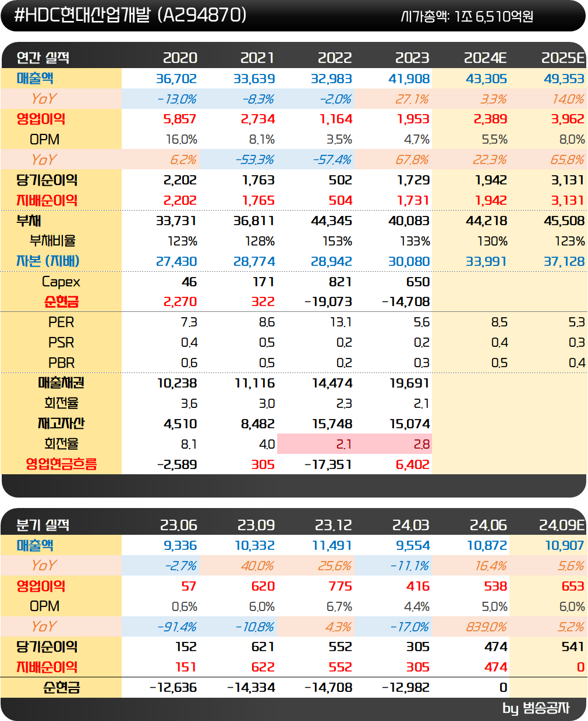
Task: Click the by 범송공자 credit text
Action: [536, 708]
